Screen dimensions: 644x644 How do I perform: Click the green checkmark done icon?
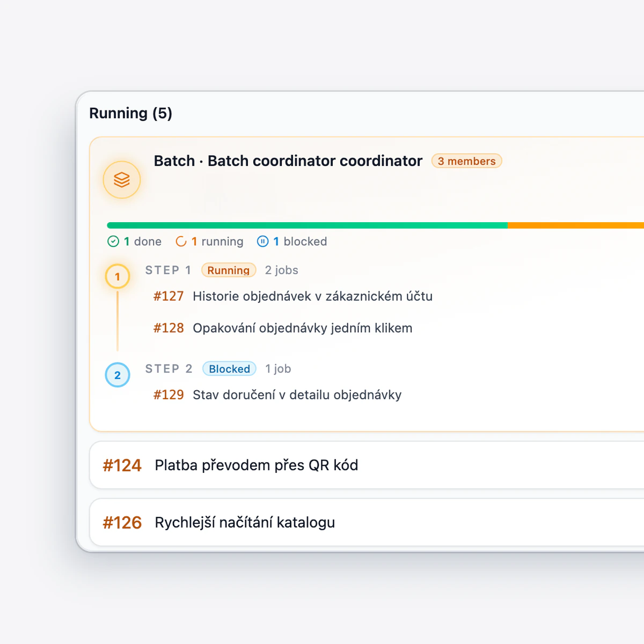pyautogui.click(x=113, y=241)
